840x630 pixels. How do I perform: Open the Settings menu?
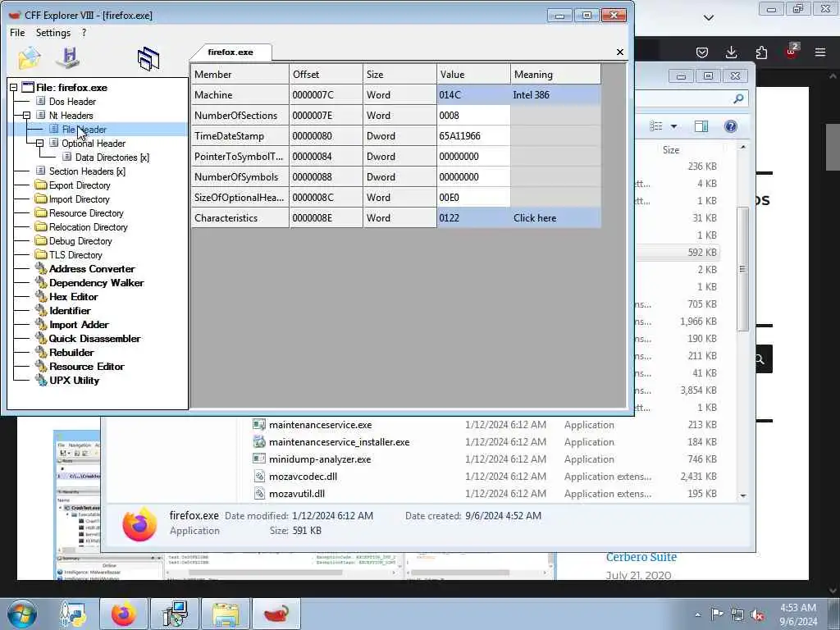pyautogui.click(x=53, y=33)
